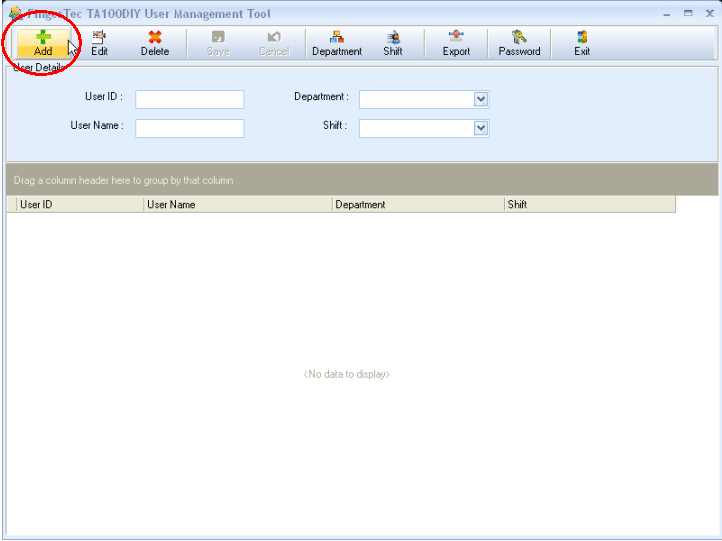Focus the User Name input field
Screen dimensions: 722x541
tap(190, 128)
